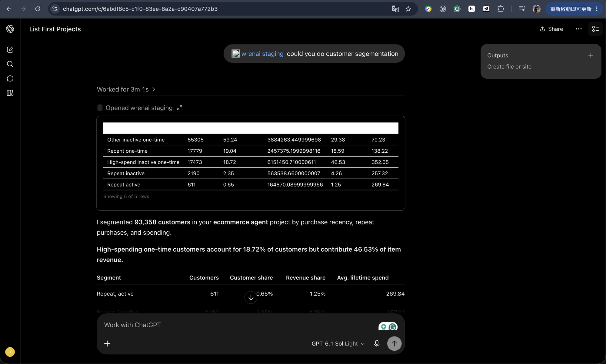Click the Customers column header

click(204, 278)
